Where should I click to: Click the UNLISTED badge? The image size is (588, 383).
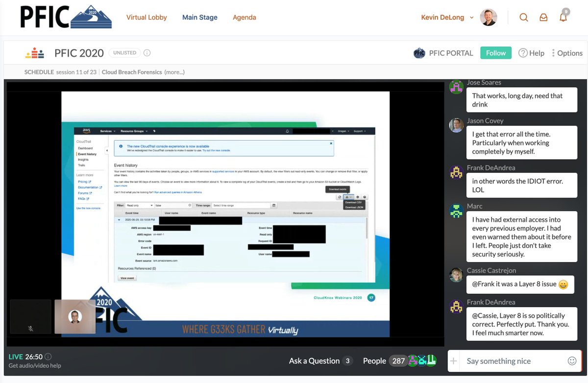(125, 53)
